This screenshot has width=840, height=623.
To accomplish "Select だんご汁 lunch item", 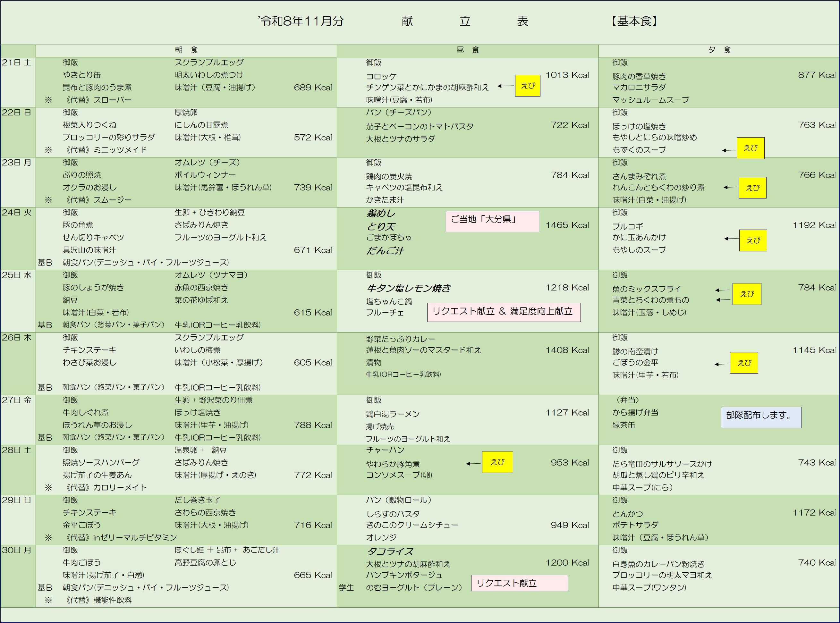I will (x=385, y=251).
